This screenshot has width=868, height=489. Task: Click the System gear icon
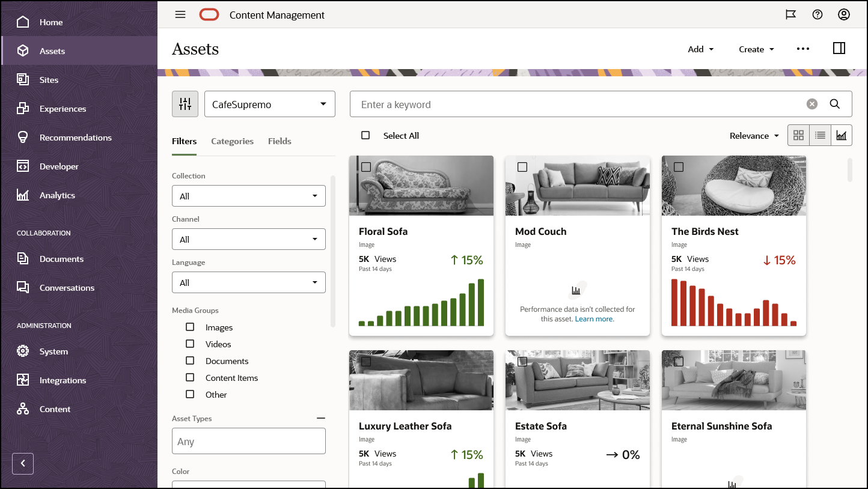click(23, 351)
